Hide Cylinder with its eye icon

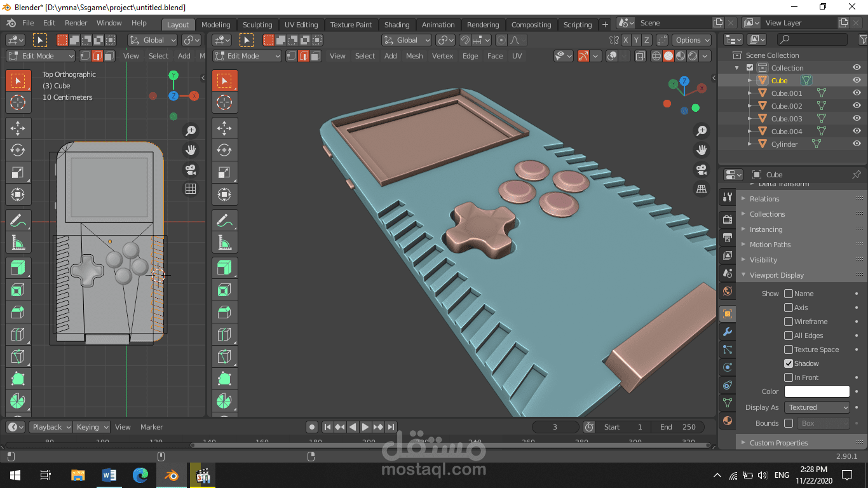857,144
